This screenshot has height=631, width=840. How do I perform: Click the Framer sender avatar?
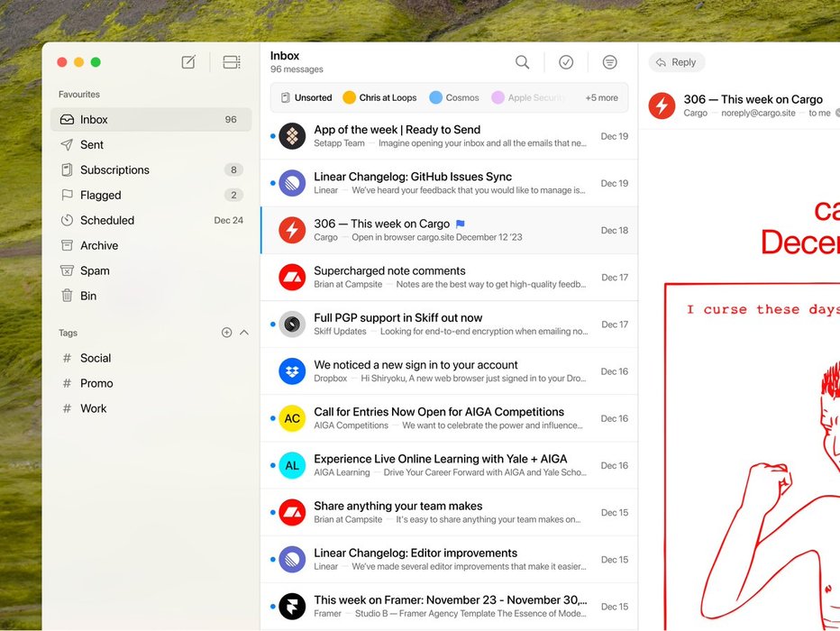point(292,607)
